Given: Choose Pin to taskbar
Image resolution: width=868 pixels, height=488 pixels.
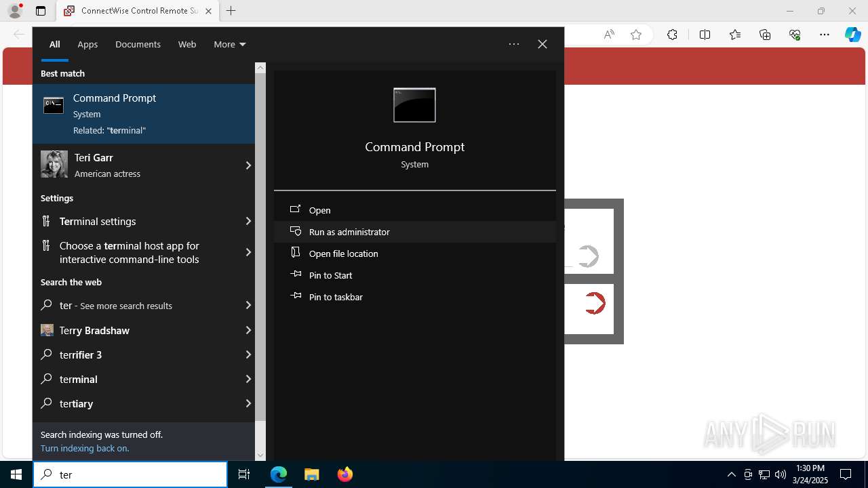Looking at the screenshot, I should [415, 297].
